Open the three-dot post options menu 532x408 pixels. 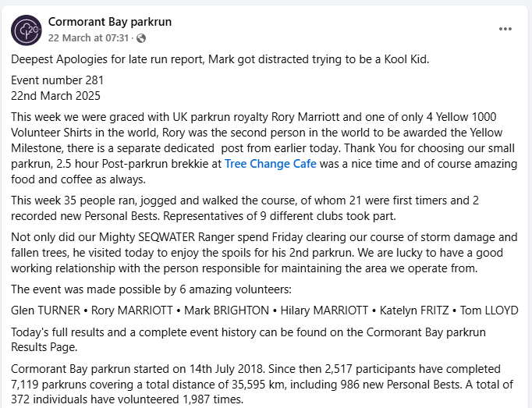click(x=505, y=30)
